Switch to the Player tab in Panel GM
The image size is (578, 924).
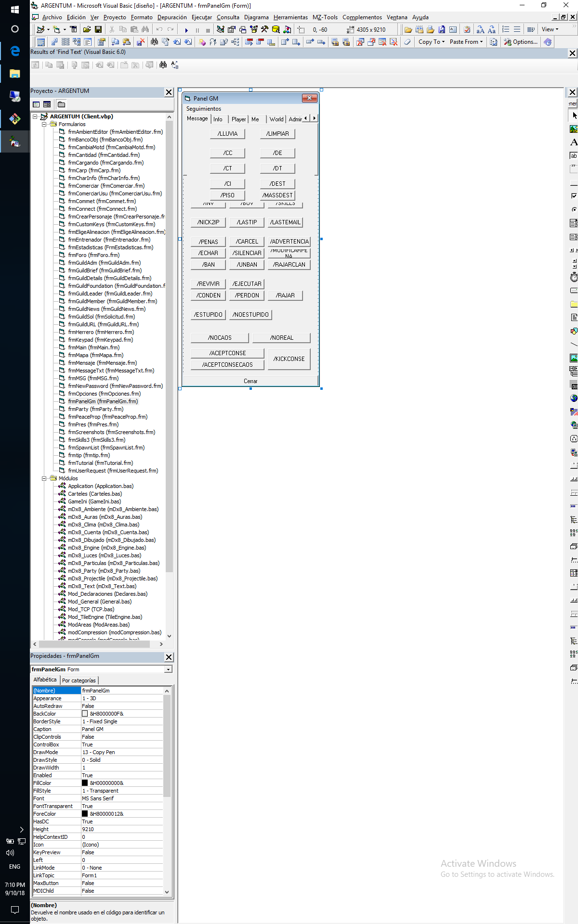click(x=238, y=119)
